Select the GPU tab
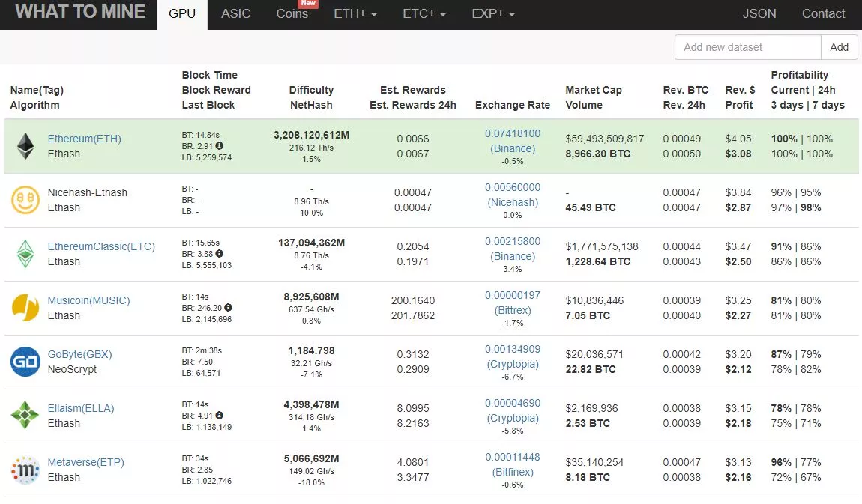Viewport: 862px width, 504px height. (x=182, y=14)
